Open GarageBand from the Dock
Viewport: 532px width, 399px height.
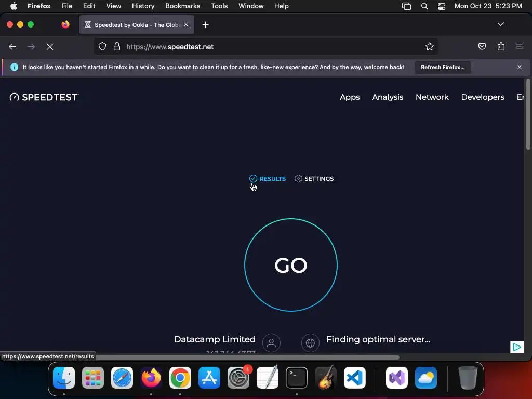point(326,378)
